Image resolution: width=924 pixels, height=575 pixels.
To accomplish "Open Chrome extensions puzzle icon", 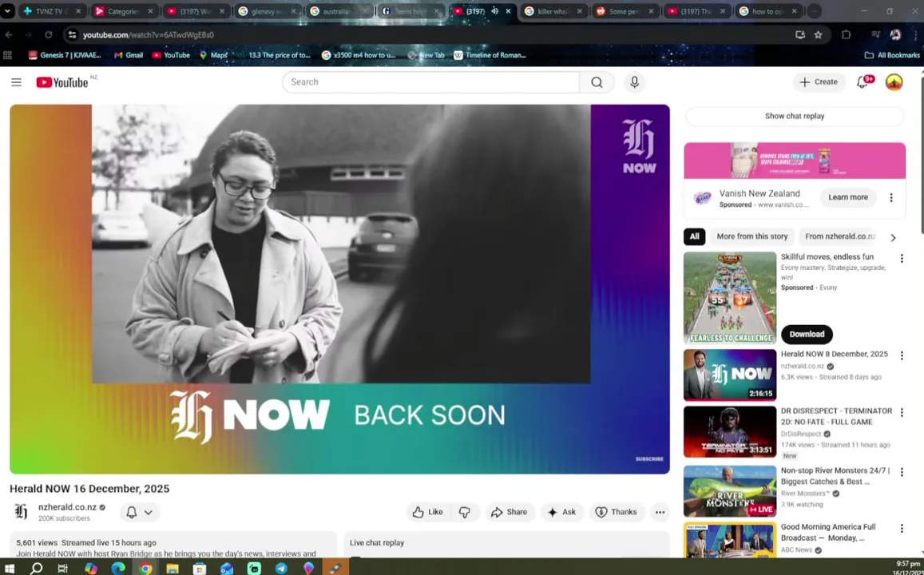I will 847,35.
